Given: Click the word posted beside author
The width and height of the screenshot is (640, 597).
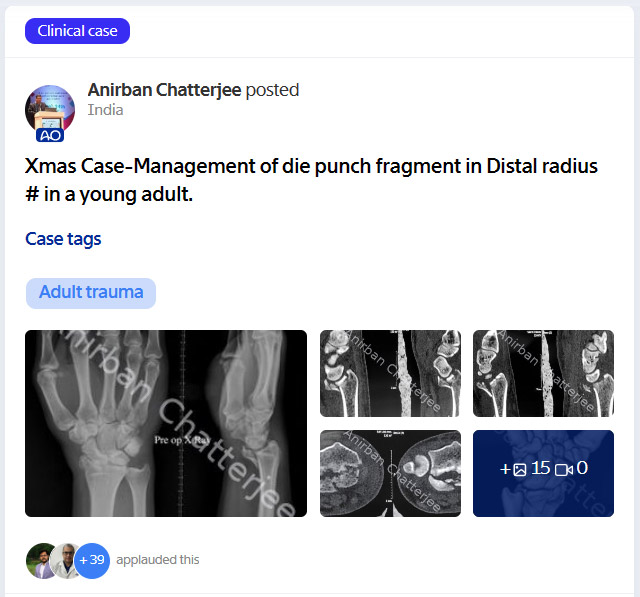Looking at the screenshot, I should coord(273,90).
